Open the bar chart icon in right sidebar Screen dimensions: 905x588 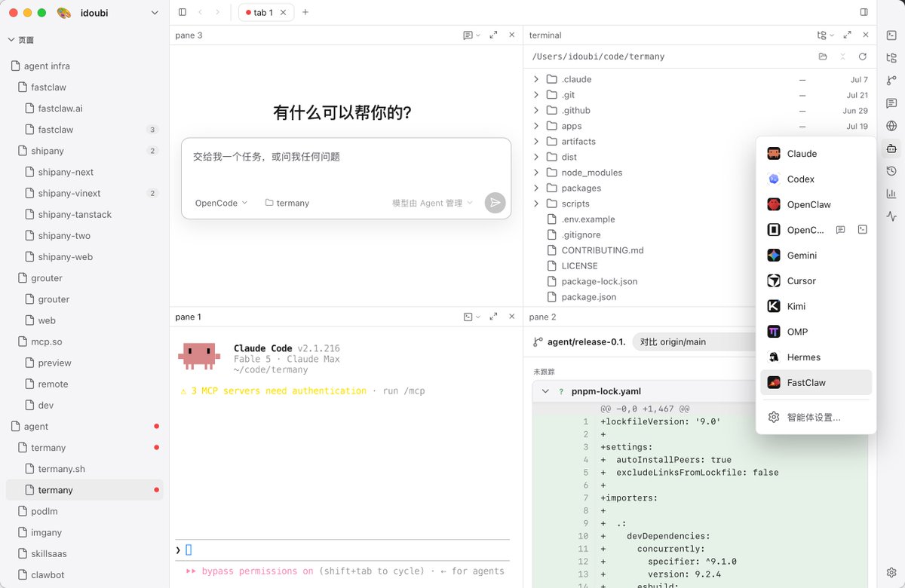(891, 194)
